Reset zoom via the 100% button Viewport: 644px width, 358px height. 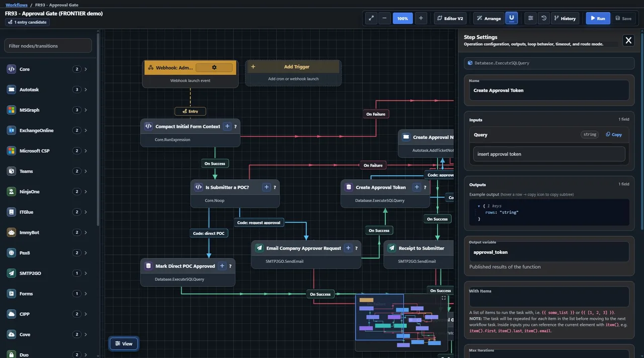coord(403,18)
